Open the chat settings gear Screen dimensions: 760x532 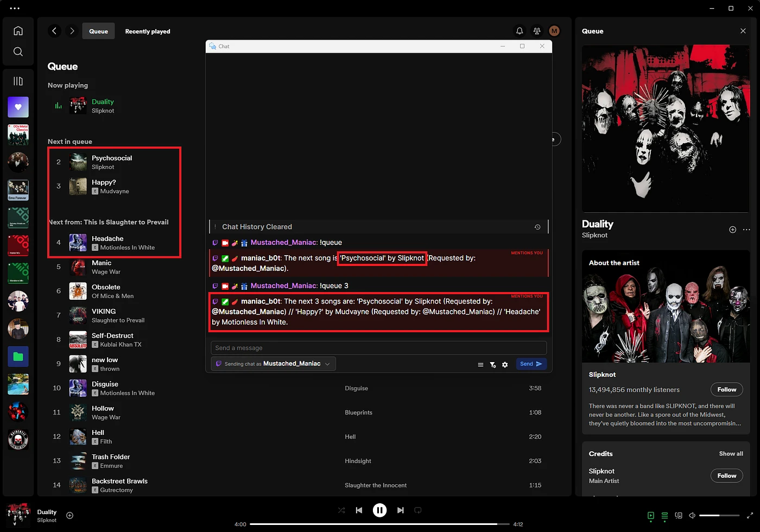click(x=505, y=365)
